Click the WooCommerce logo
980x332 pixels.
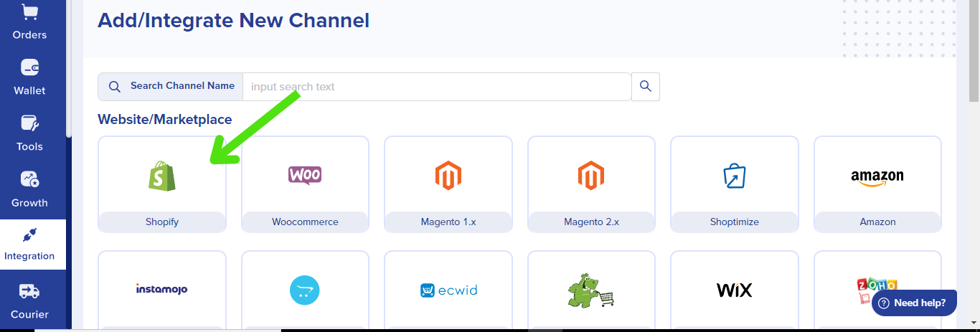(305, 175)
